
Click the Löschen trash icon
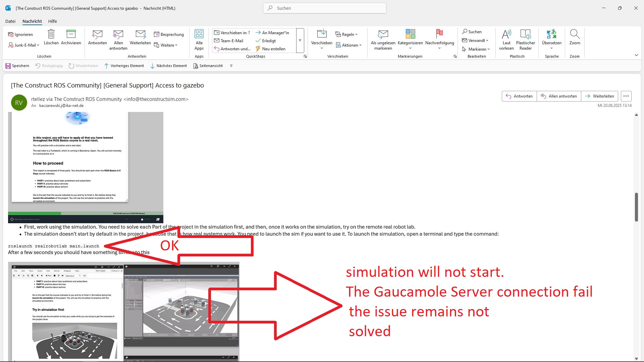point(51,35)
